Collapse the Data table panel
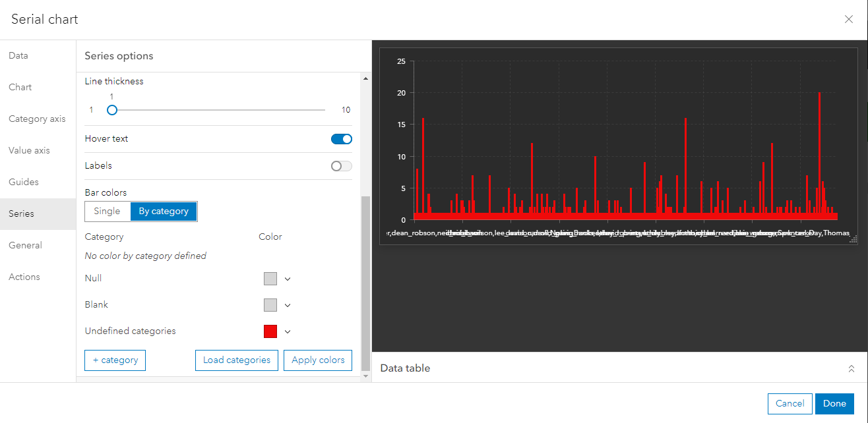Screen dimensions: 868x423 tap(851, 368)
